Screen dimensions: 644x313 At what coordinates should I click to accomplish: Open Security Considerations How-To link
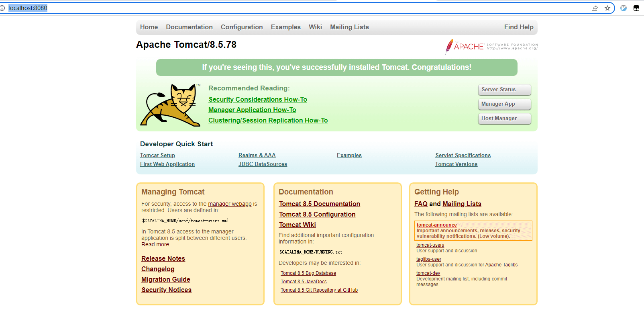[258, 99]
